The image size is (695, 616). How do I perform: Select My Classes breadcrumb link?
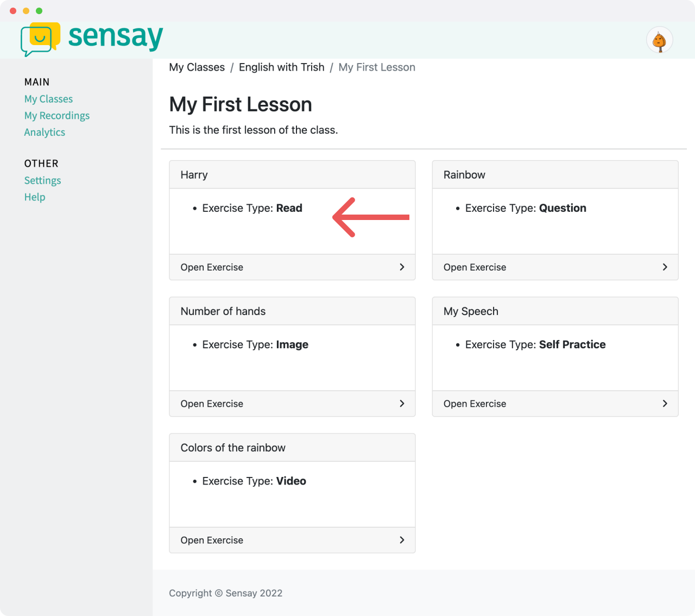[197, 67]
